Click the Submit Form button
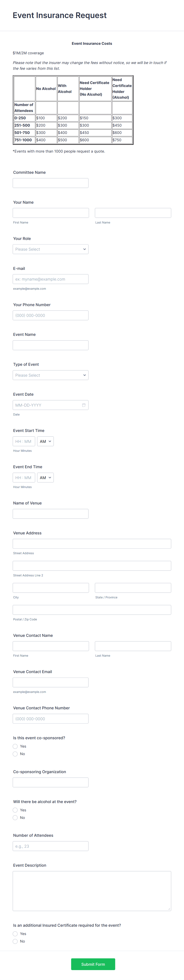The height and width of the screenshot is (980, 184). [x=93, y=964]
